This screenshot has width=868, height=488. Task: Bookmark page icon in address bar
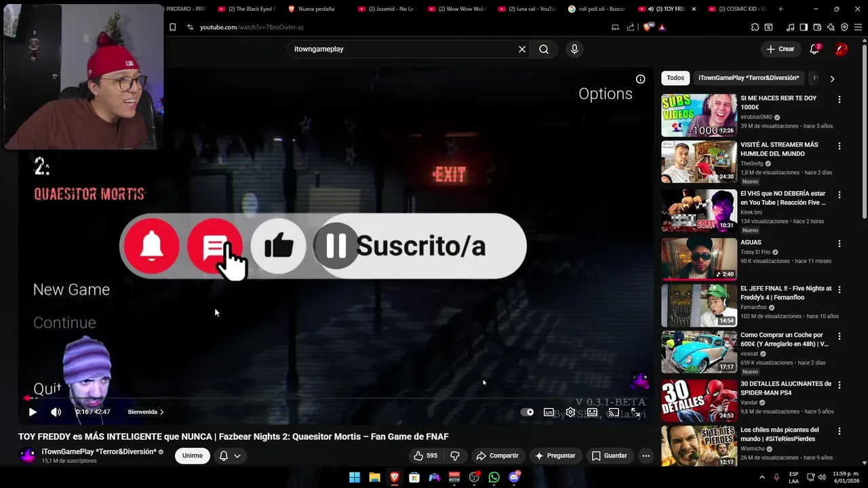point(172,27)
